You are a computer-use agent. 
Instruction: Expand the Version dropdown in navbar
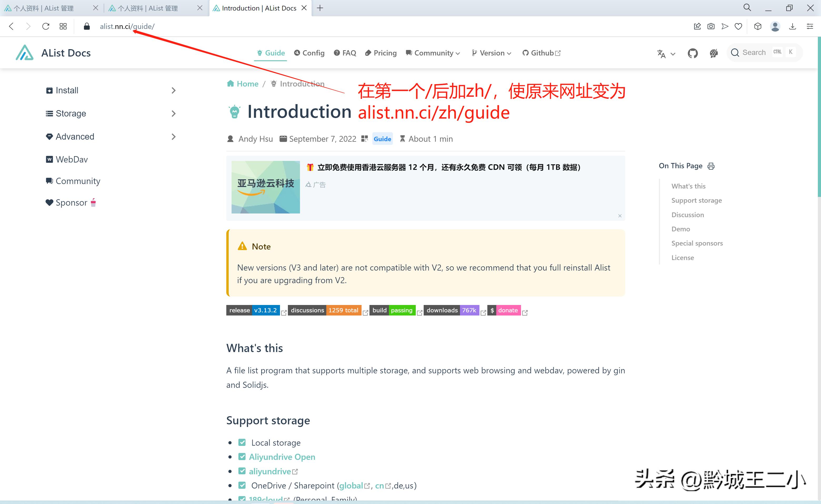tap(491, 53)
